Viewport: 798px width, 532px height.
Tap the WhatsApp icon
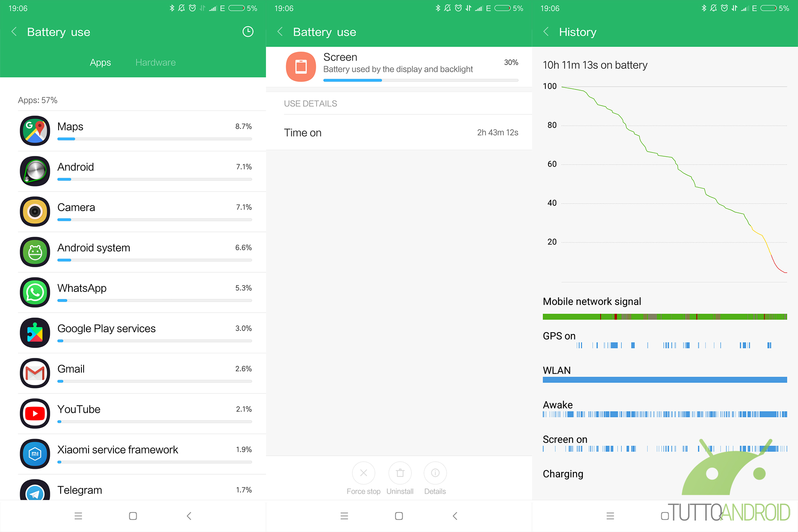pos(35,292)
